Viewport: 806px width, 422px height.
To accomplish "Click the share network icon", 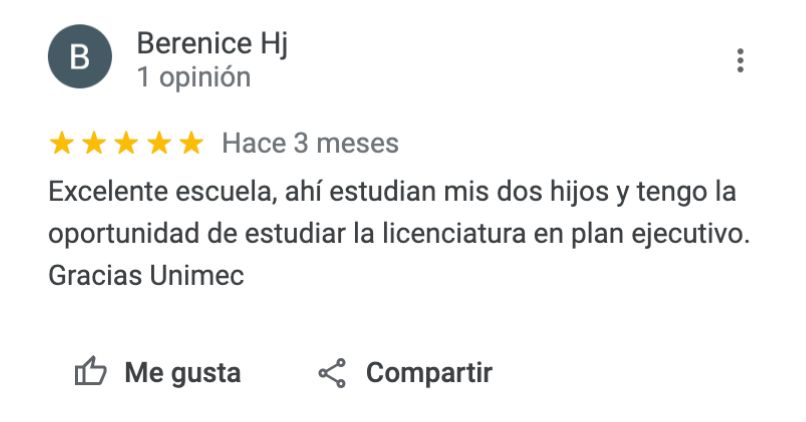I will click(x=331, y=374).
